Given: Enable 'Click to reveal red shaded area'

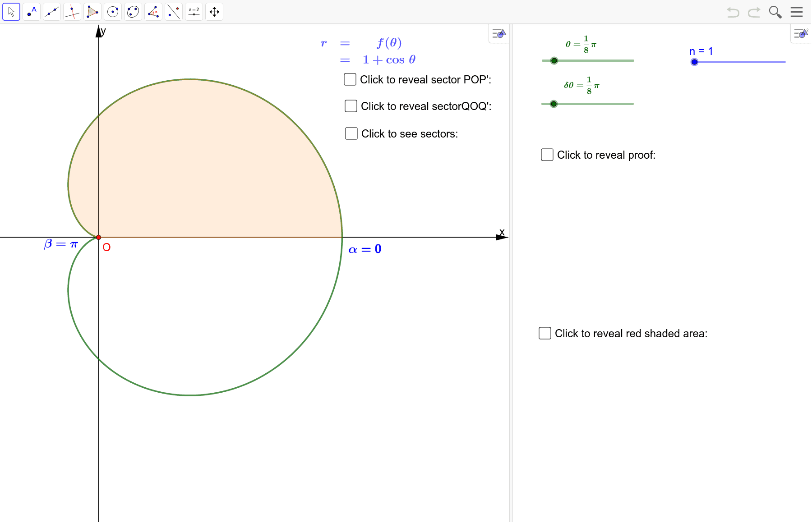Looking at the screenshot, I should (545, 334).
